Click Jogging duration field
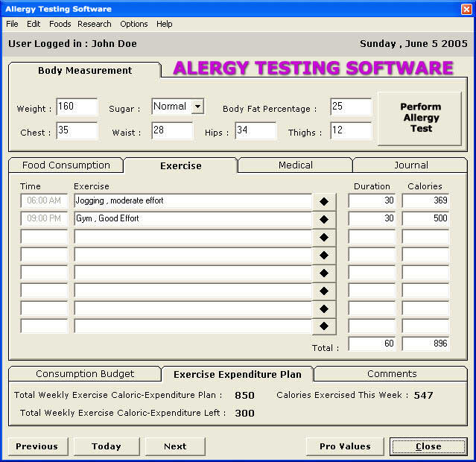The width and height of the screenshot is (476, 462). (372, 200)
